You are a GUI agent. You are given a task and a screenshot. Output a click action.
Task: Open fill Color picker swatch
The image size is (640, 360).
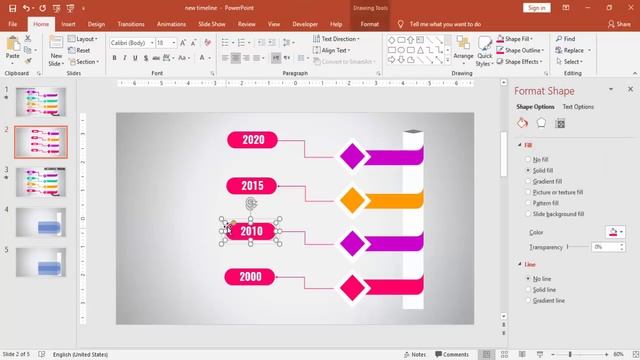pyautogui.click(x=615, y=232)
